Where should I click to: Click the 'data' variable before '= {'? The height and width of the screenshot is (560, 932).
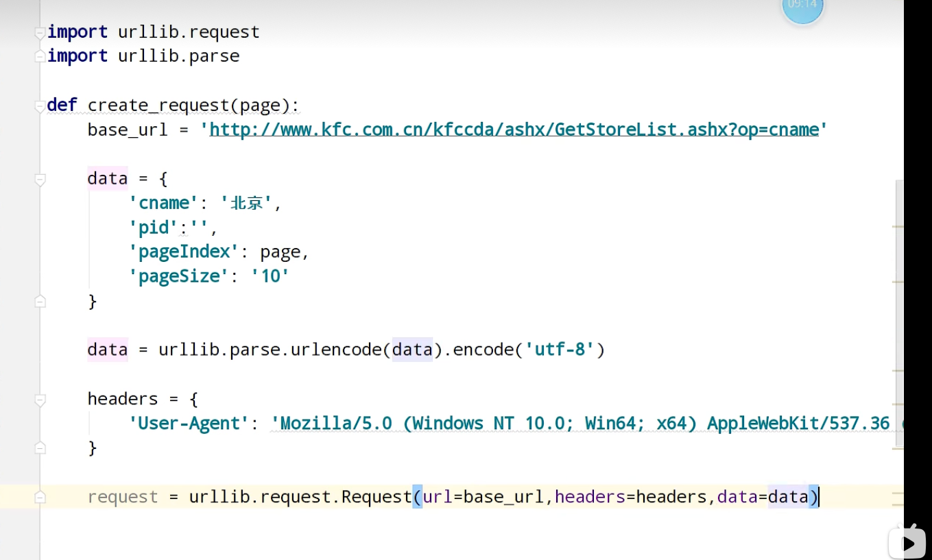(108, 178)
